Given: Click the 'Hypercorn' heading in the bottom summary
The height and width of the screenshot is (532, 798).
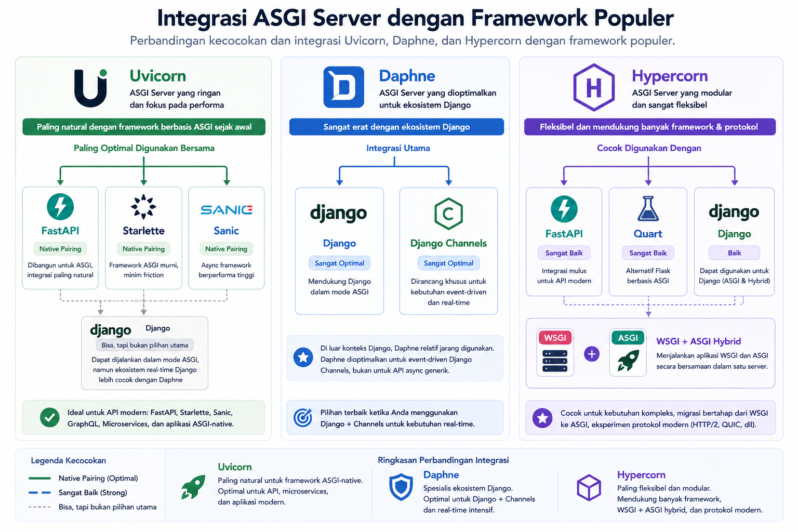Looking at the screenshot, I should 641,475.
